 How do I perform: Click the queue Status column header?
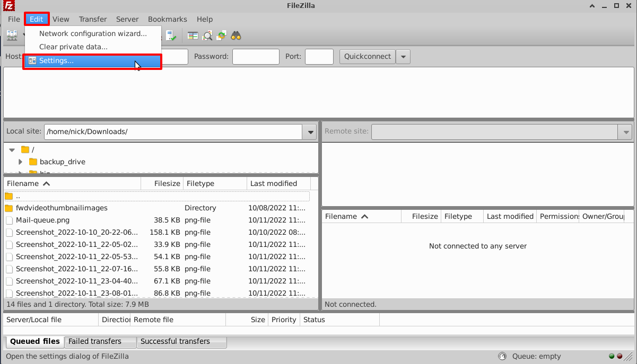(x=339, y=319)
